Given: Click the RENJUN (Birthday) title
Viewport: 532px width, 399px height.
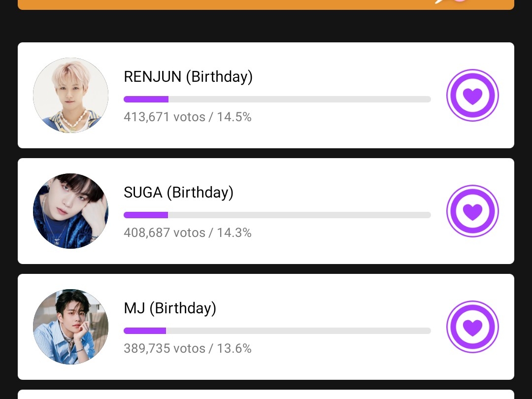Looking at the screenshot, I should (188, 77).
